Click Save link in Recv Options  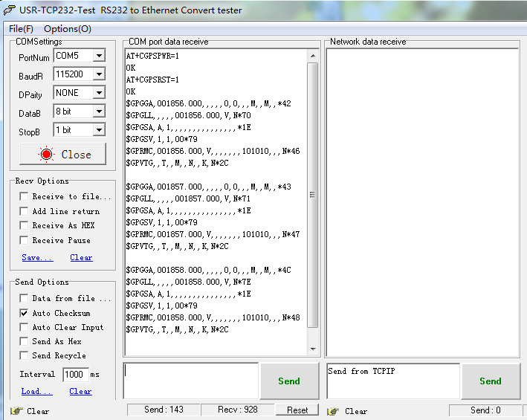37,258
